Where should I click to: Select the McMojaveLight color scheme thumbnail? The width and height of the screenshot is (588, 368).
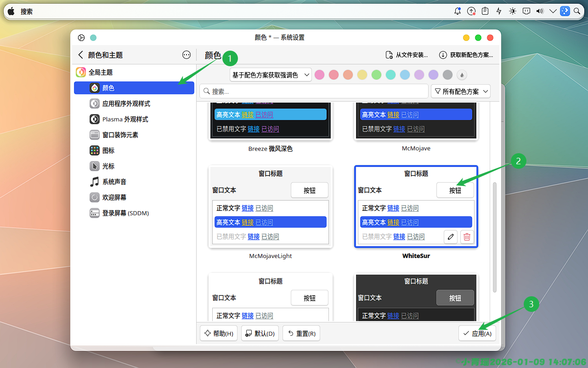(x=270, y=207)
